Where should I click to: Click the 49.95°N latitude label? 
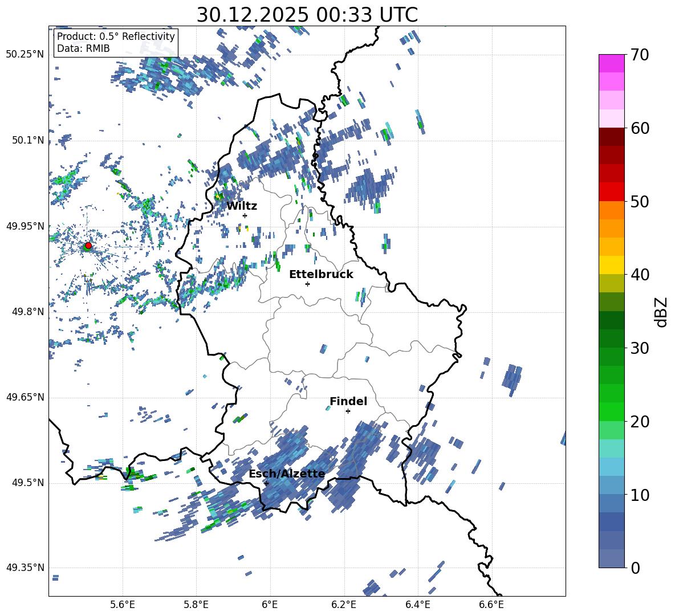(x=25, y=226)
